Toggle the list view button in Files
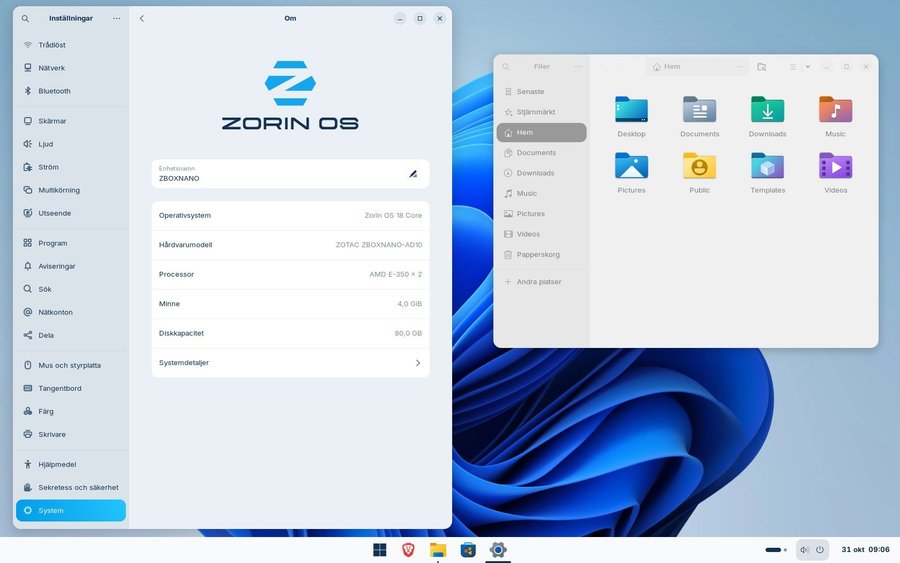900x563 pixels. click(x=792, y=67)
